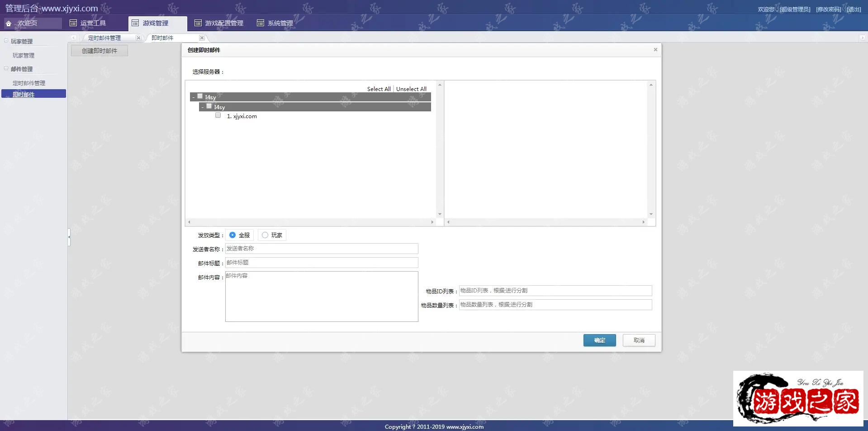Image resolution: width=868 pixels, height=431 pixels.
Task: Click the 游戏配置管理 menu icon
Action: [198, 23]
